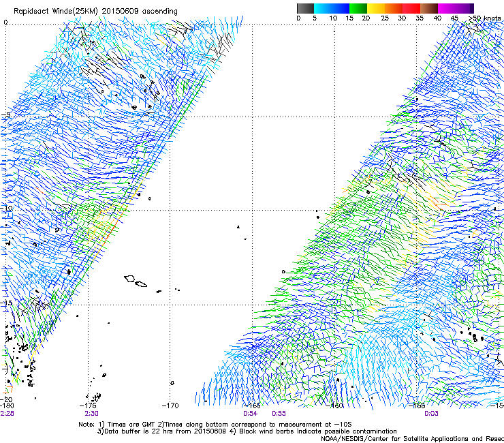Click the '10' label under the color bar

click(x=333, y=18)
